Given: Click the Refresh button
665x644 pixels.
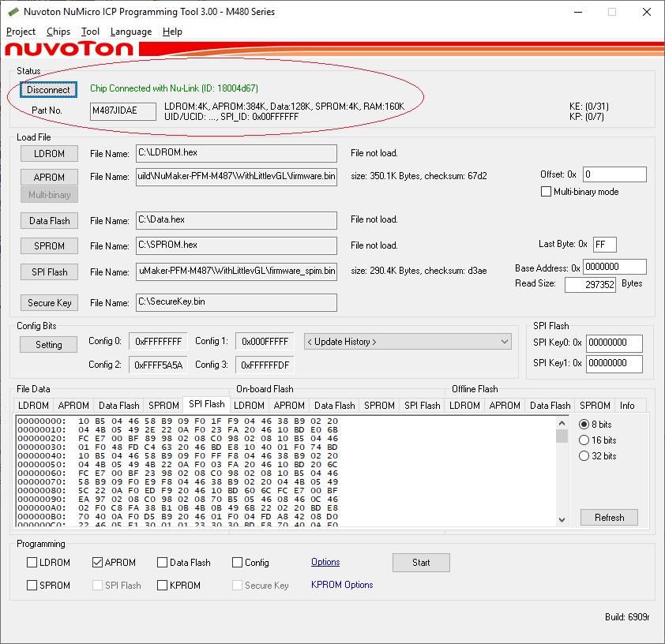Looking at the screenshot, I should [609, 517].
